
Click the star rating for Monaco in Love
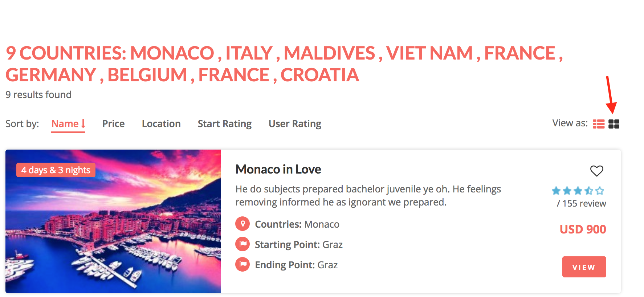pos(578,191)
